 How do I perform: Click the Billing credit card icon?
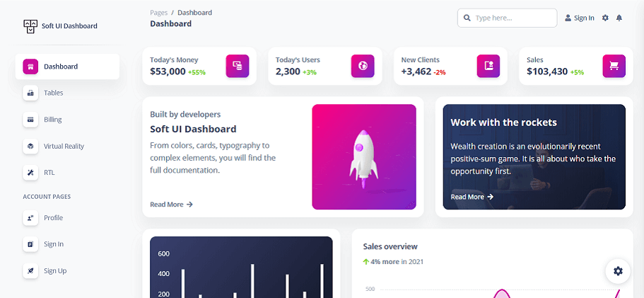pos(30,120)
